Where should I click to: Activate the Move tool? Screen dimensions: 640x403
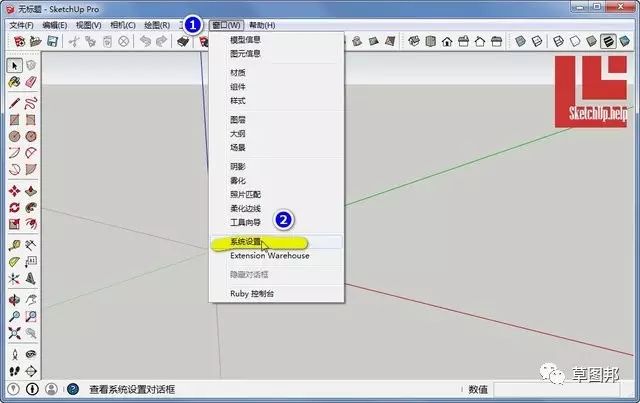pos(15,191)
